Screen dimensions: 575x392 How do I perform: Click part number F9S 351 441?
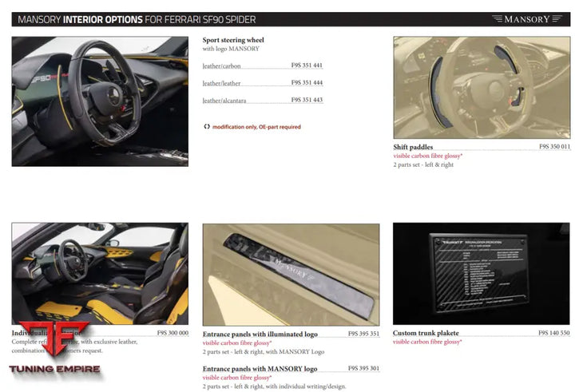point(307,65)
